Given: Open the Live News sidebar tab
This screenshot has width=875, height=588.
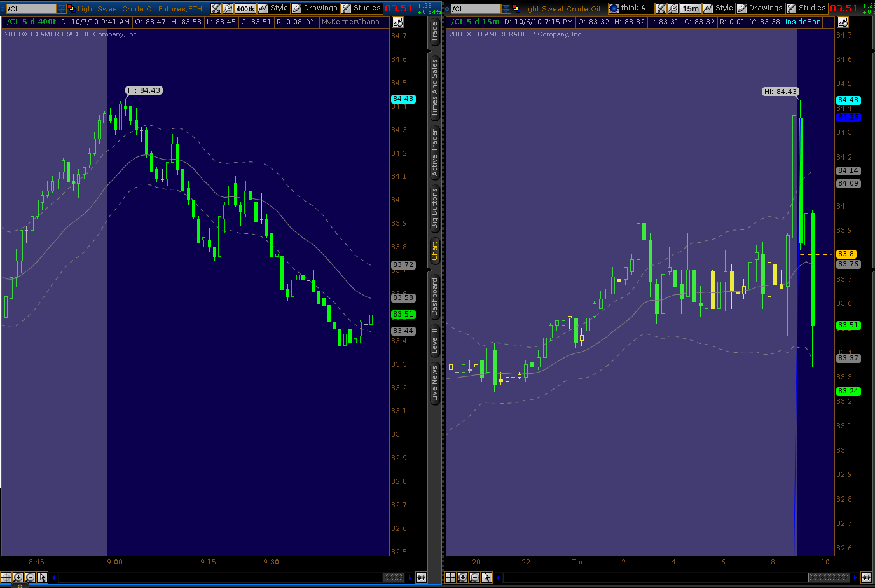Looking at the screenshot, I should [x=435, y=383].
